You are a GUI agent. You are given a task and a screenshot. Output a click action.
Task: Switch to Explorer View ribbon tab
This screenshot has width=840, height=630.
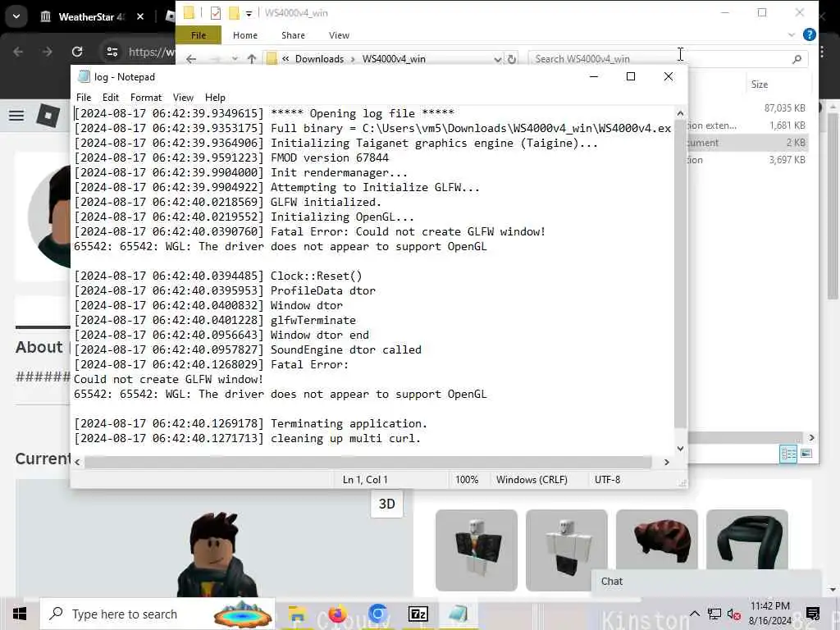pyautogui.click(x=339, y=34)
